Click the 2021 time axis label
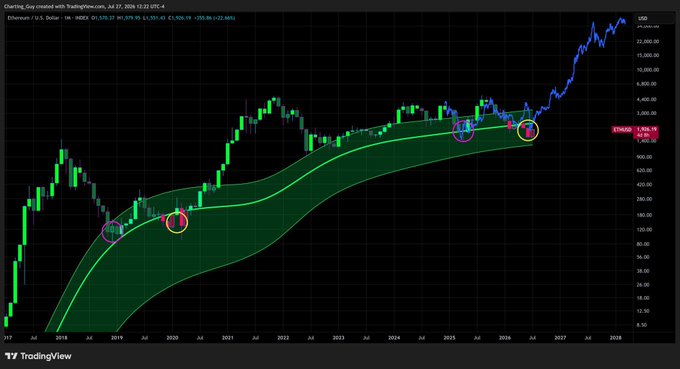This screenshot has height=369, width=680. tap(228, 337)
